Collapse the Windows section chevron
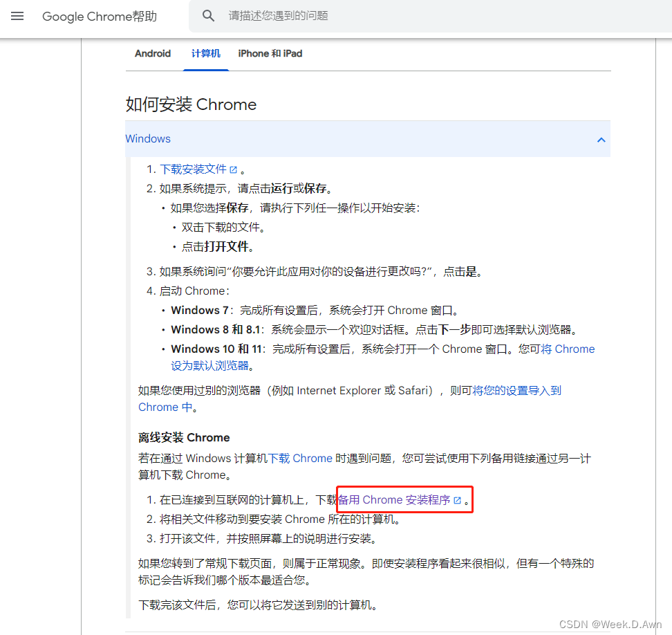Viewport: 672px width, 635px height. [x=601, y=140]
